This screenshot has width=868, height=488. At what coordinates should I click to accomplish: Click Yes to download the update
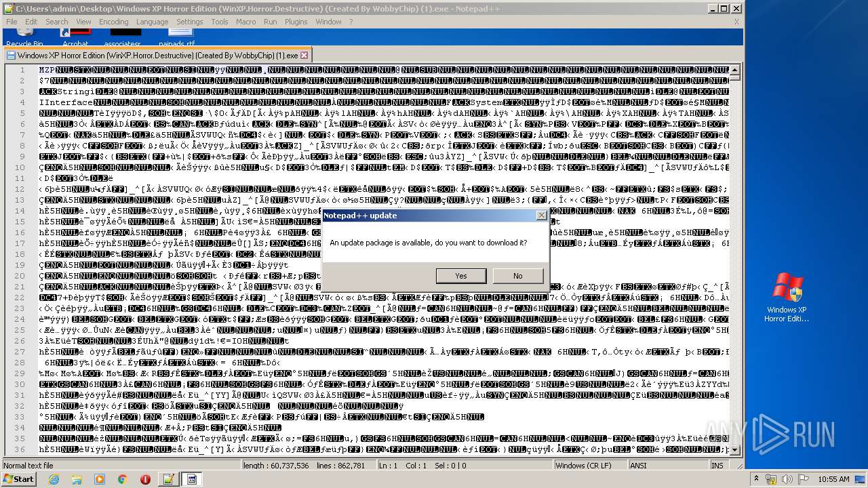(x=461, y=276)
